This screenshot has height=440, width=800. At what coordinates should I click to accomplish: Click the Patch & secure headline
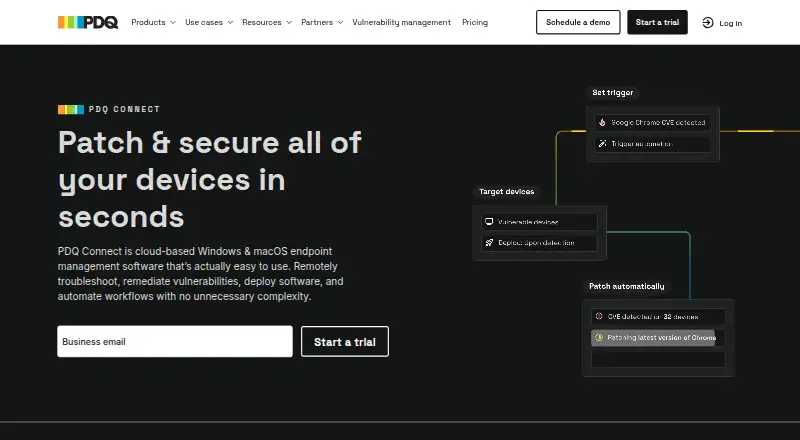tap(210, 179)
